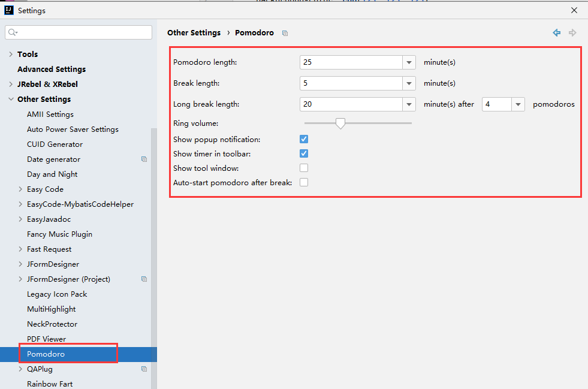
Task: Click in the settings search field
Action: [79, 32]
